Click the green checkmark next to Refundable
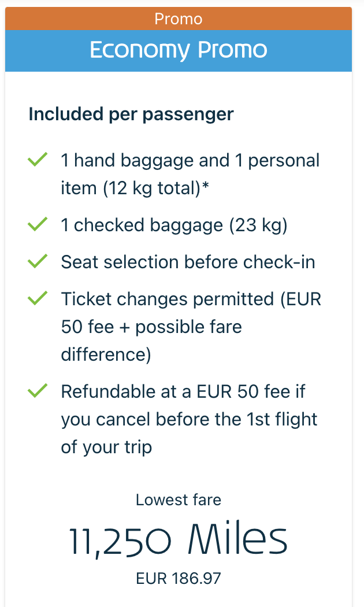Viewport: 364px width, 607px height. point(37,391)
